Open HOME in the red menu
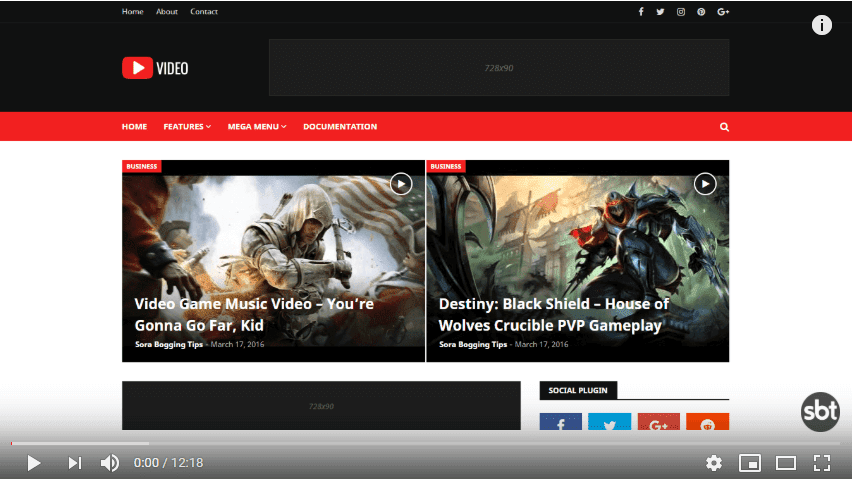 tap(134, 127)
